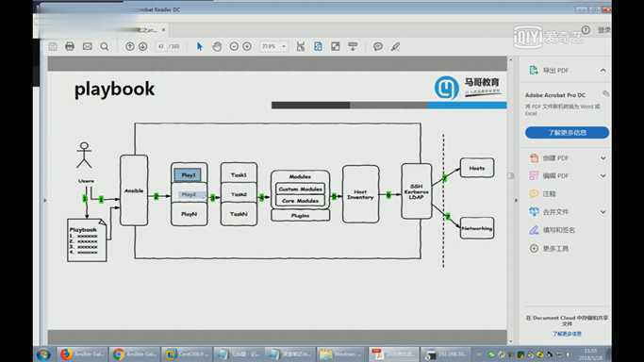644x362 pixels.
Task: Click the 'Ansible' box in diagram
Action: point(134,190)
